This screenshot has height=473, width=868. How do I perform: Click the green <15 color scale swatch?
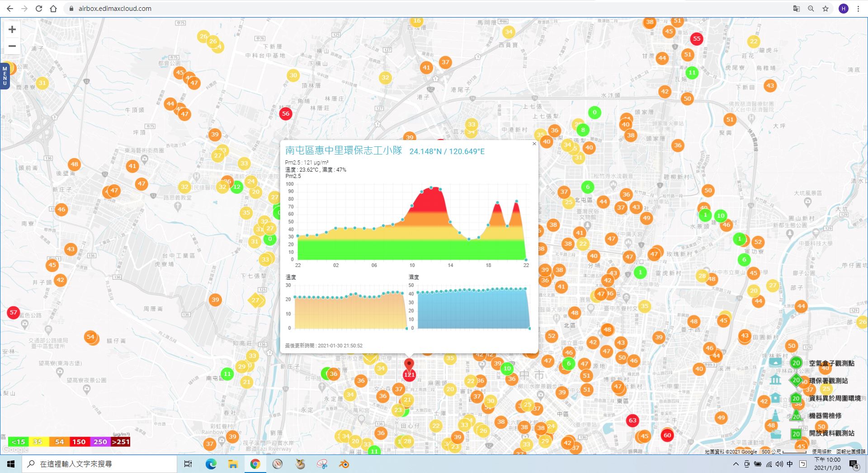[x=19, y=442]
